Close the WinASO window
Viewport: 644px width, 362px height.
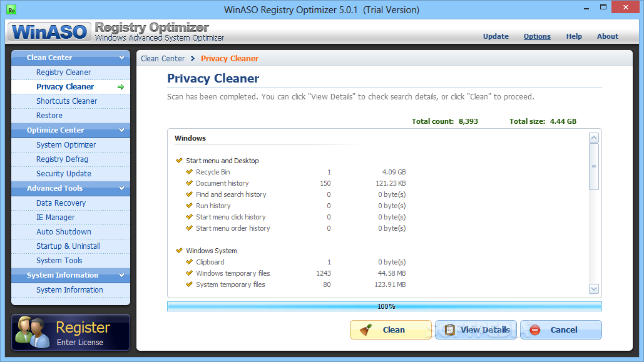click(x=625, y=7)
